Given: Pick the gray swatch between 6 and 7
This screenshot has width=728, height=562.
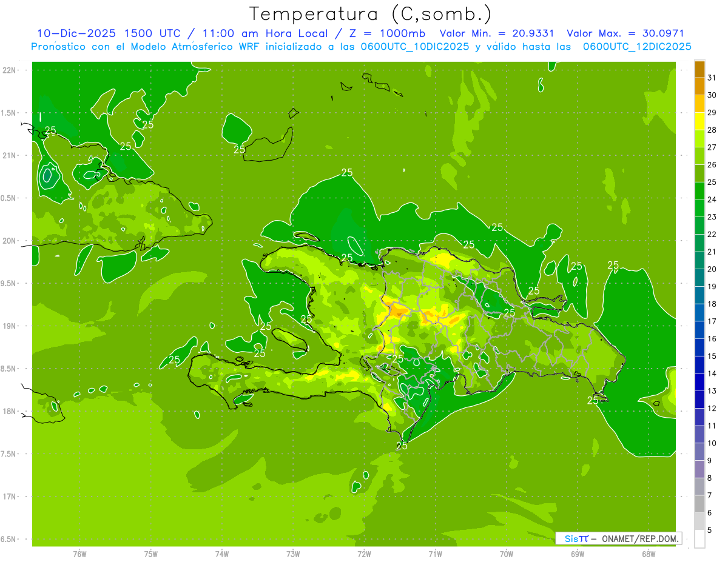Looking at the screenshot, I should [x=699, y=504].
